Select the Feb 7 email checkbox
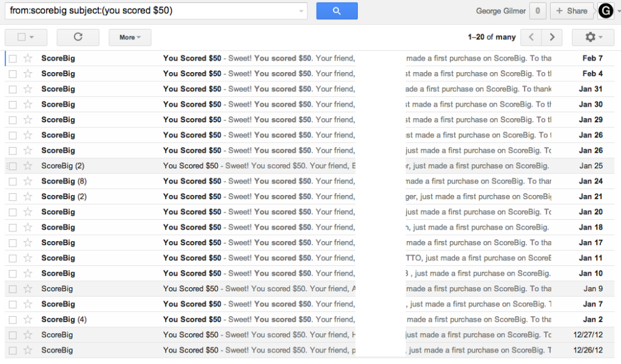Screen dimensions: 621x364 [13, 59]
